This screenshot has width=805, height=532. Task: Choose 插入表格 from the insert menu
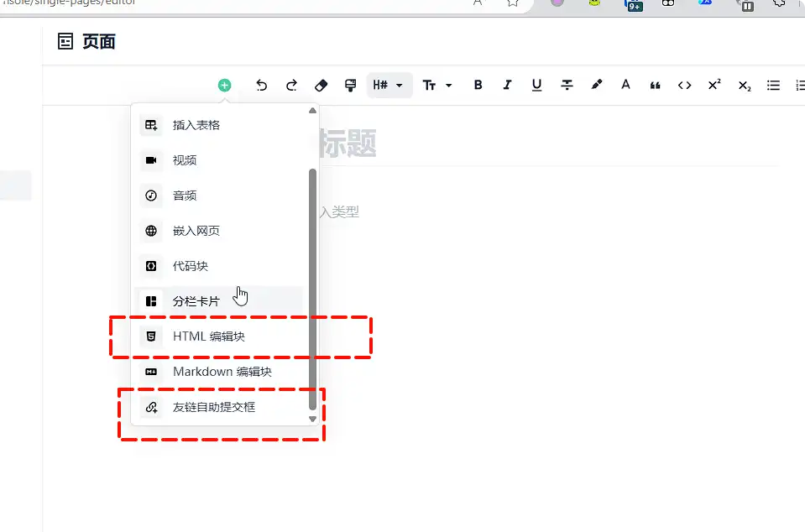pyautogui.click(x=219, y=125)
